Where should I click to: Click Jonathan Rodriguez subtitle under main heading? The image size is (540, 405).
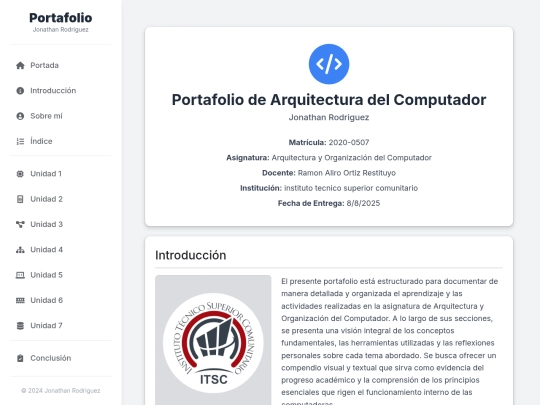tap(329, 117)
